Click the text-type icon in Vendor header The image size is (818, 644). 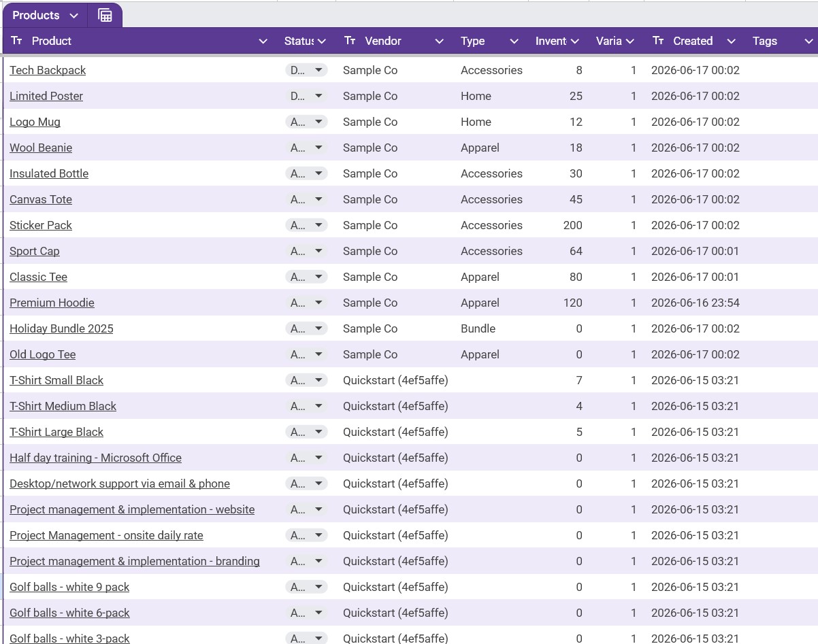[350, 41]
